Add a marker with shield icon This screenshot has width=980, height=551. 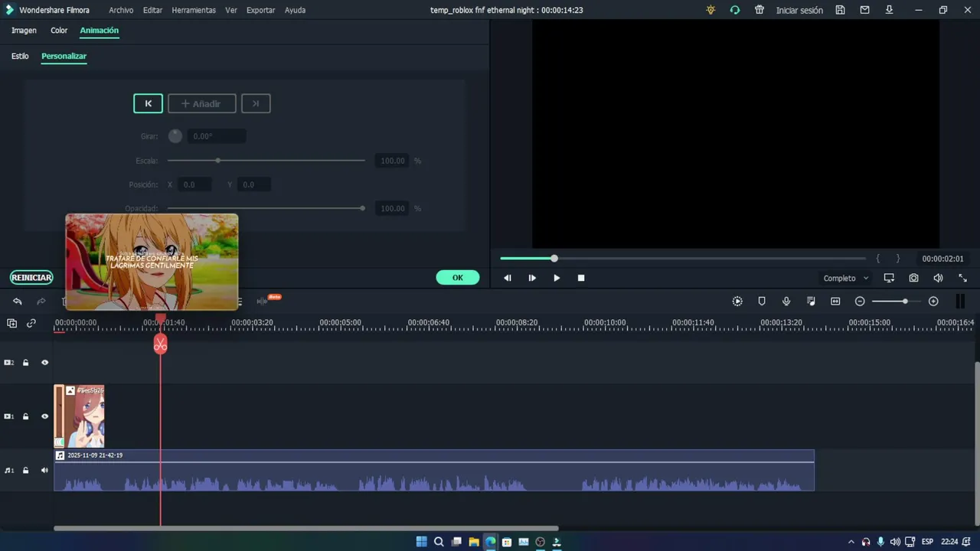[762, 302]
